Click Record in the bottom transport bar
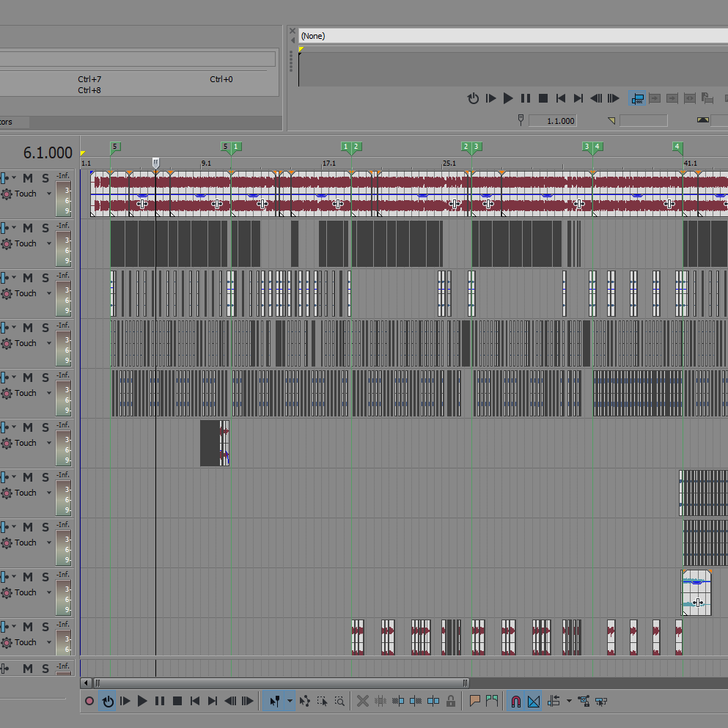 [x=89, y=701]
